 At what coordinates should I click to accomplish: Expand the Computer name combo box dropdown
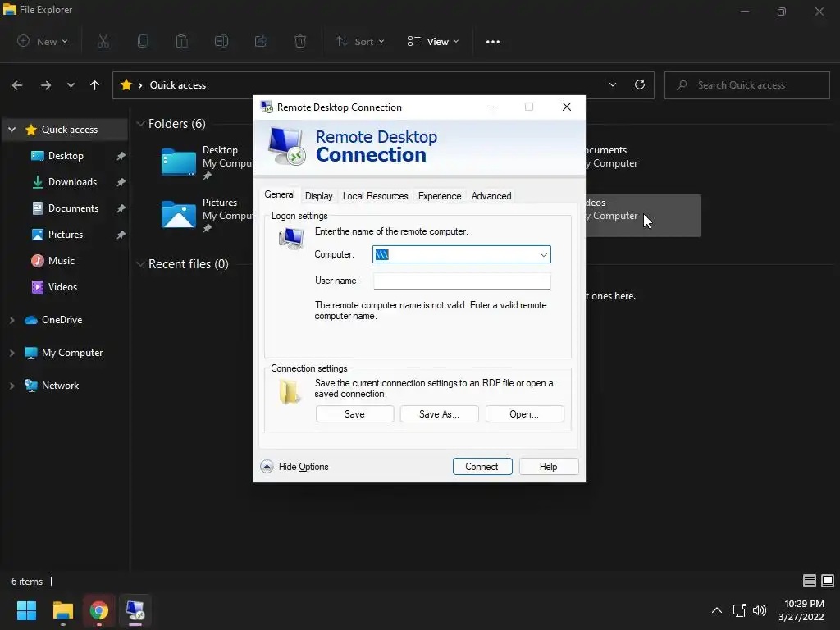(544, 254)
